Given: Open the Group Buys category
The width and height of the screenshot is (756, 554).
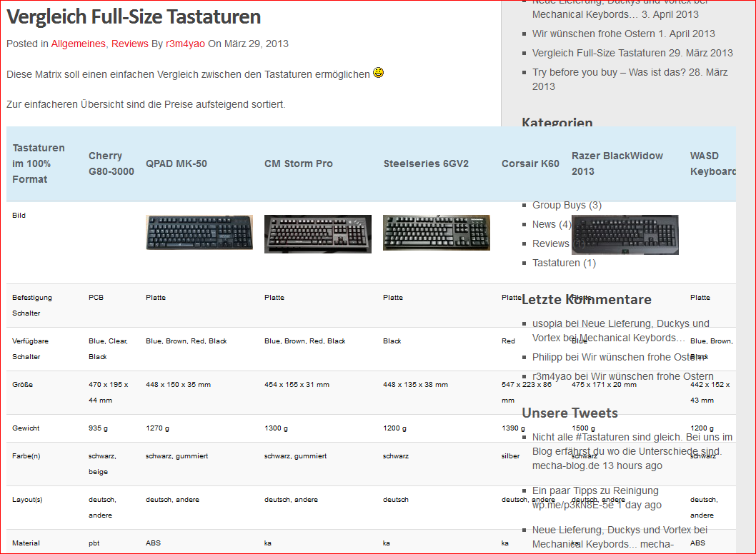Looking at the screenshot, I should pos(567,205).
